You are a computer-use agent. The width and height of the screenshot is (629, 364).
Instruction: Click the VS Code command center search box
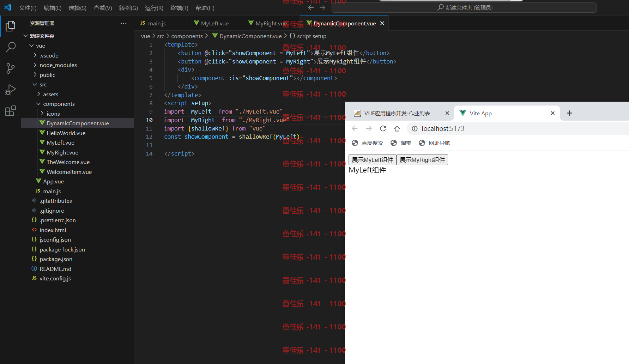coord(464,7)
